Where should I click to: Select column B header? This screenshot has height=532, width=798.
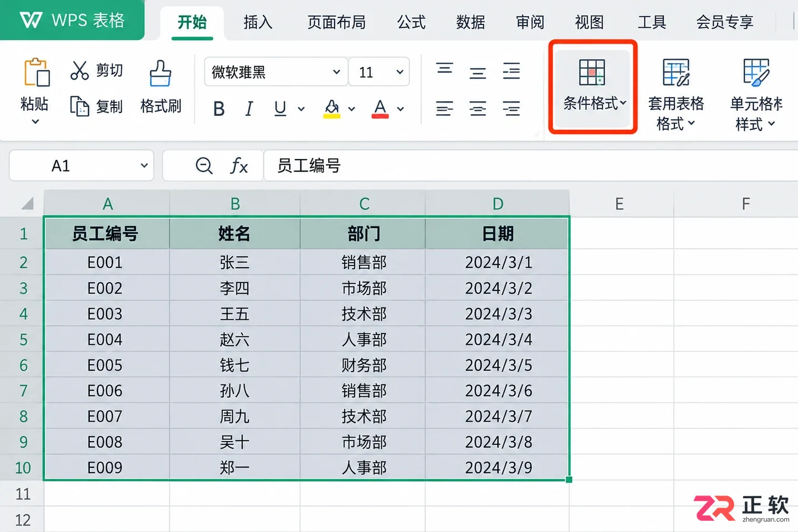[235, 204]
